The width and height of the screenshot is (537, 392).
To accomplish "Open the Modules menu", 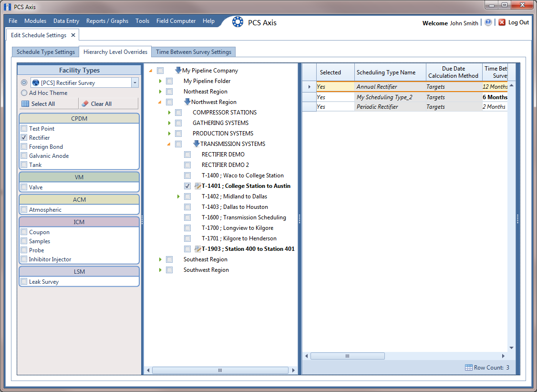I will tap(35, 21).
